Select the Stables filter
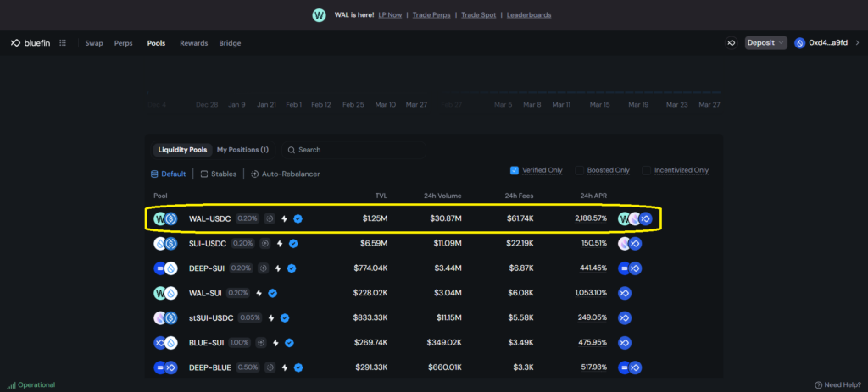Screen dimensions: 868x392 [x=218, y=174]
